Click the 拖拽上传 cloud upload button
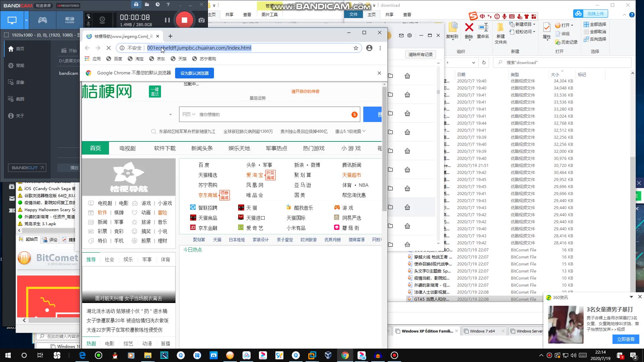 [x=591, y=13]
